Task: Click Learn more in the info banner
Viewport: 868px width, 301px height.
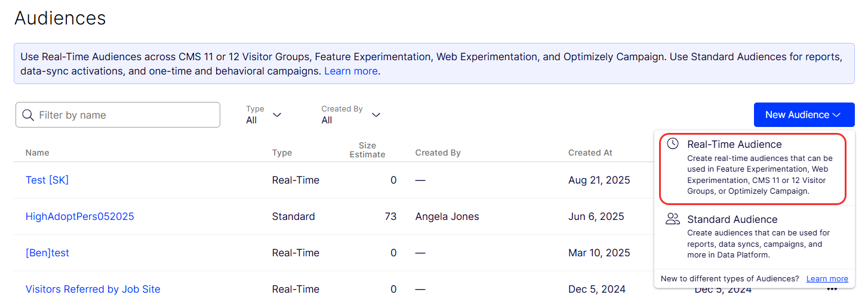Action: coord(350,71)
